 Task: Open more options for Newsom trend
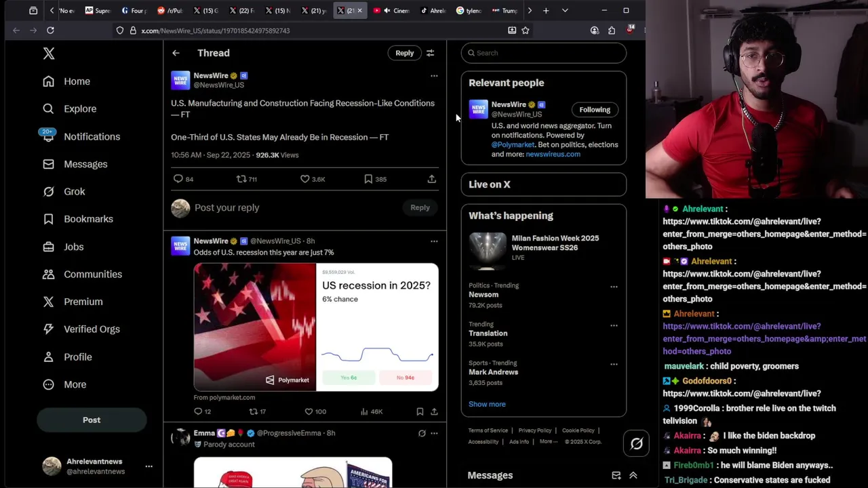tap(614, 287)
